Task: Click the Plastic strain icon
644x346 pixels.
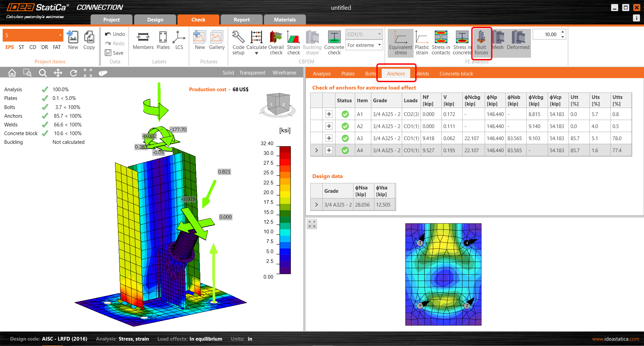Action: click(422, 43)
